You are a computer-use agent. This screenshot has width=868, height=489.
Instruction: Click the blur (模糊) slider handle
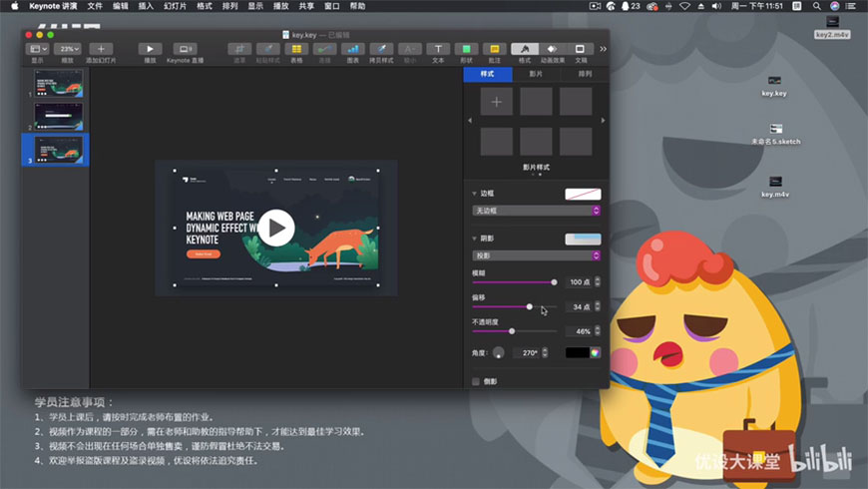tap(554, 282)
